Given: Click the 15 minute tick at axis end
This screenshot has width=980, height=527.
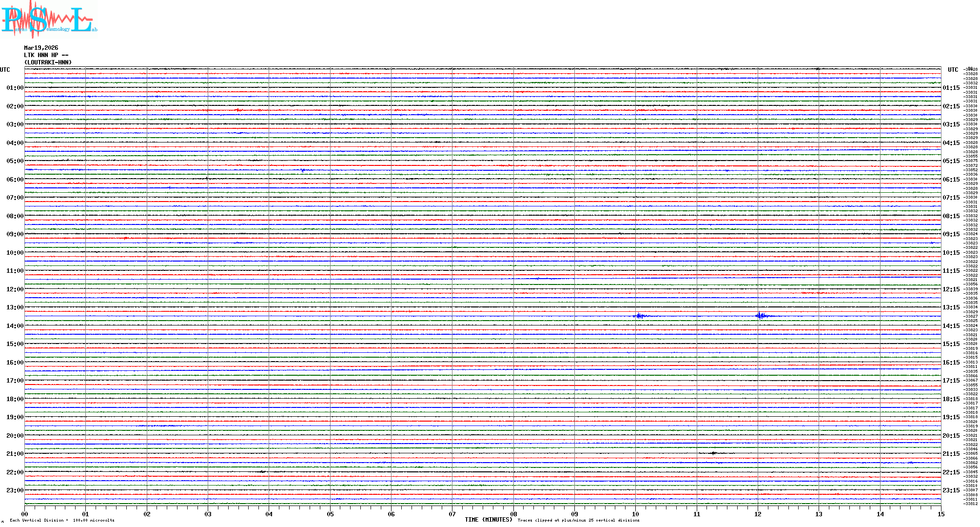Looking at the screenshot, I should [941, 514].
